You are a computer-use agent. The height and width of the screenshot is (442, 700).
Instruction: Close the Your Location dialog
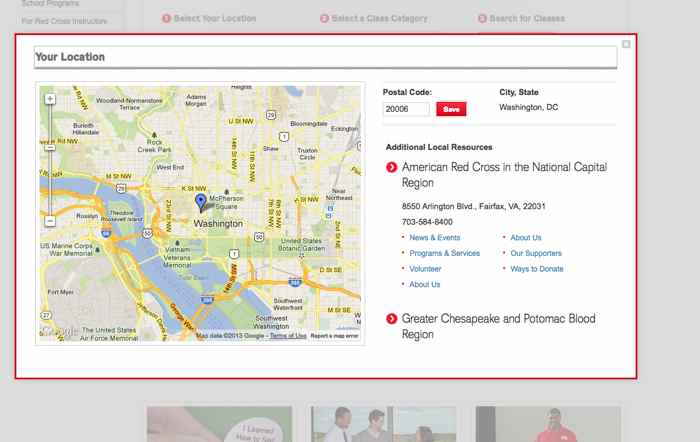[626, 44]
